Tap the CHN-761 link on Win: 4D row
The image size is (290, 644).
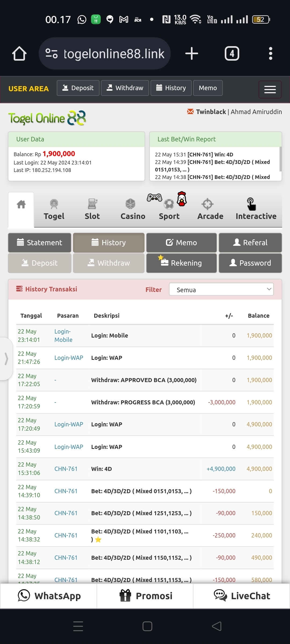point(66,469)
